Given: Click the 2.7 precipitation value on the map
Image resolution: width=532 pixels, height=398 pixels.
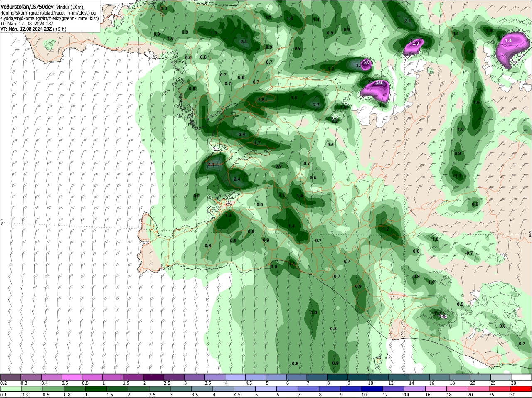Looking at the screenshot, I should coord(316,105).
